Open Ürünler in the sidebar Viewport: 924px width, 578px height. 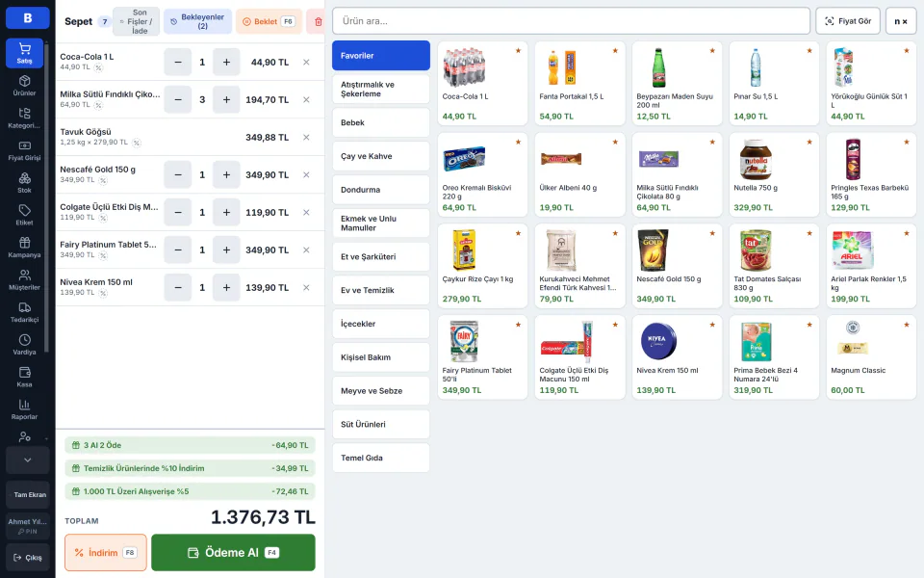[x=24, y=86]
